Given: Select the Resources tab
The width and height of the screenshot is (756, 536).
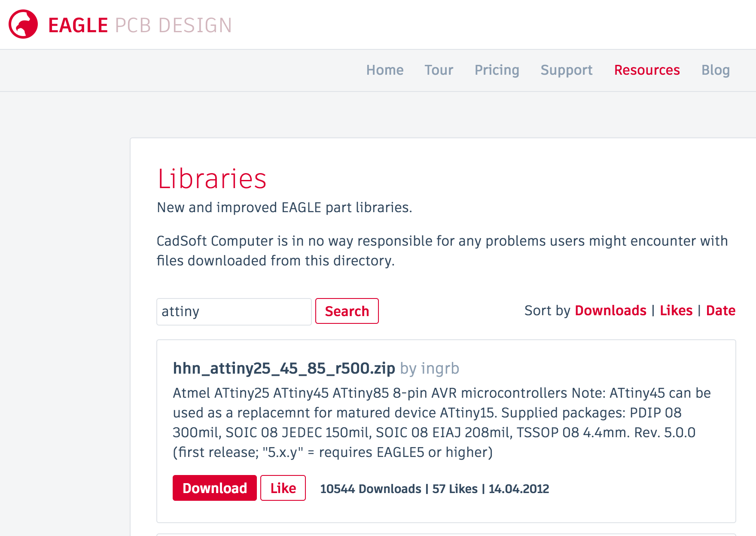Looking at the screenshot, I should [647, 70].
